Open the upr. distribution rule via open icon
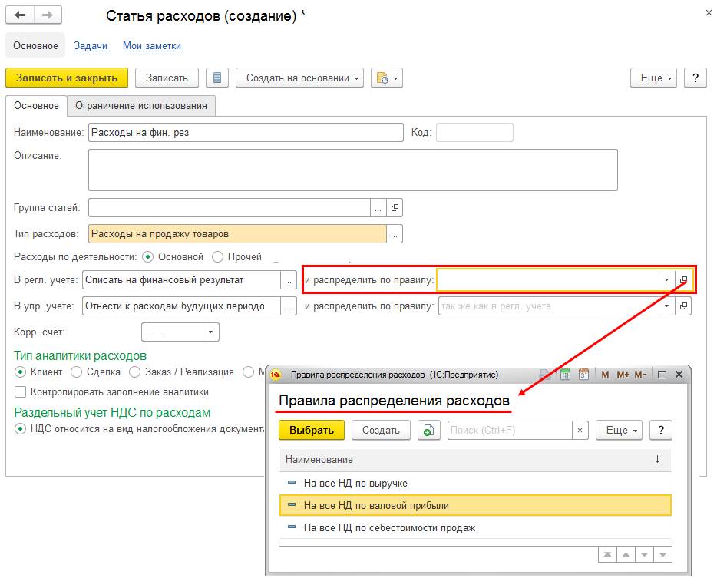The height and width of the screenshot is (588, 717). [x=684, y=306]
